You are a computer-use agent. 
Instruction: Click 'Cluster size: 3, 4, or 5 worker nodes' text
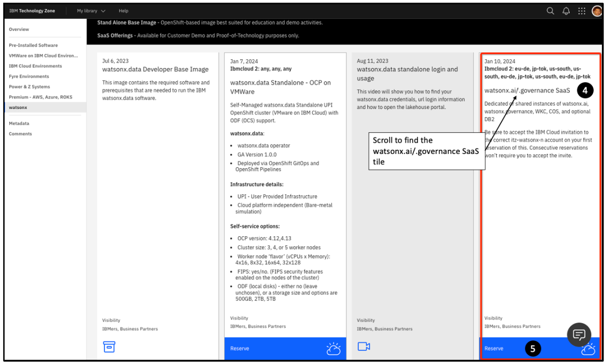point(279,247)
